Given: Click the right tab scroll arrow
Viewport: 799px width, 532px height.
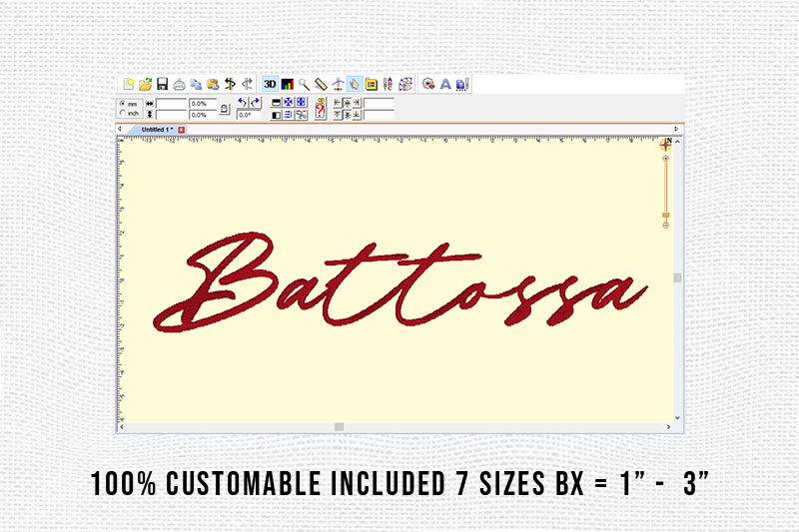Looking at the screenshot, I should point(676,130).
